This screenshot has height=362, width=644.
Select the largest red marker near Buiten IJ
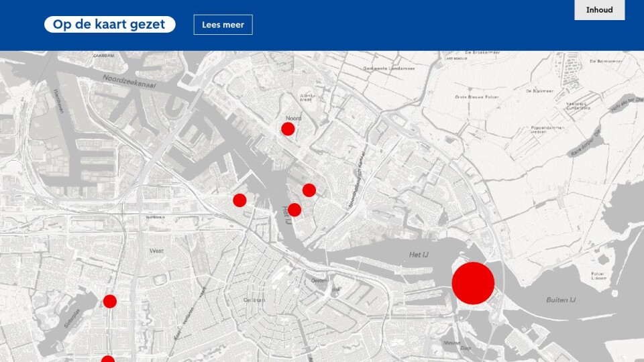click(x=473, y=283)
